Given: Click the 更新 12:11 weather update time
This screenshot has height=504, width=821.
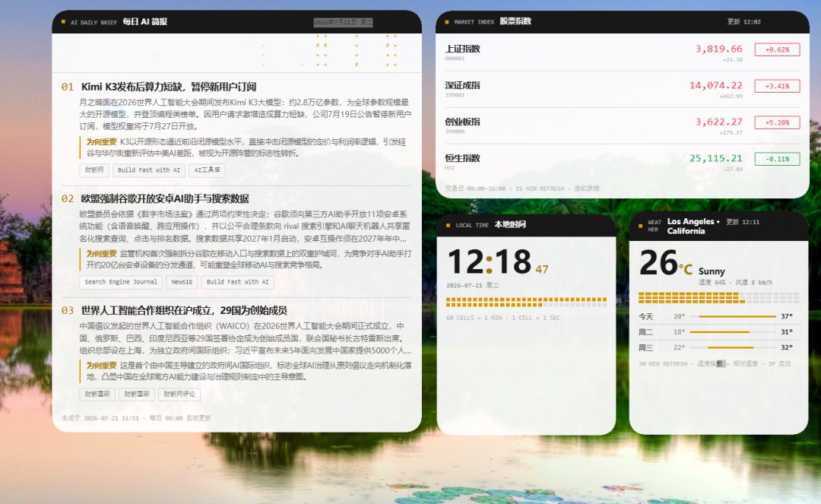Looking at the screenshot, I should pos(743,222).
